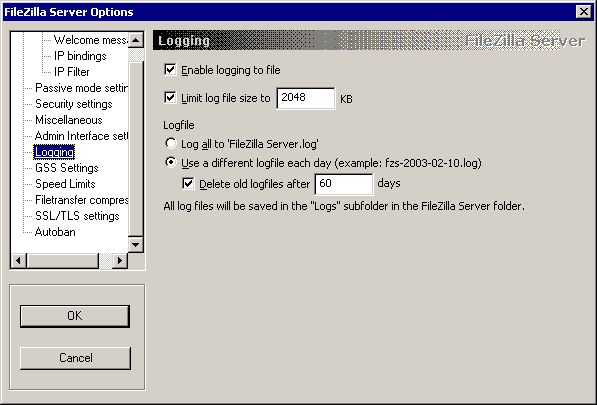Go to Security settings page
The width and height of the screenshot is (597, 405).
point(74,104)
